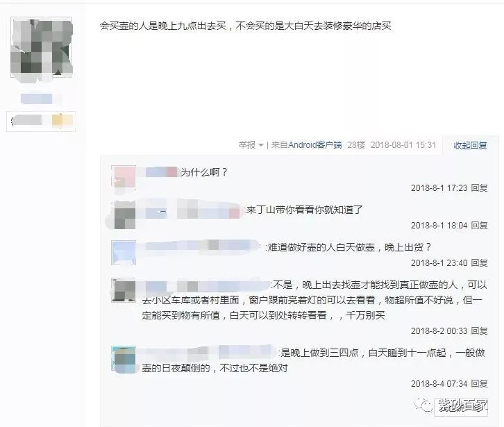The height and width of the screenshot is (427, 504).
Task: Click the 举报 report link
Action: pos(247,145)
